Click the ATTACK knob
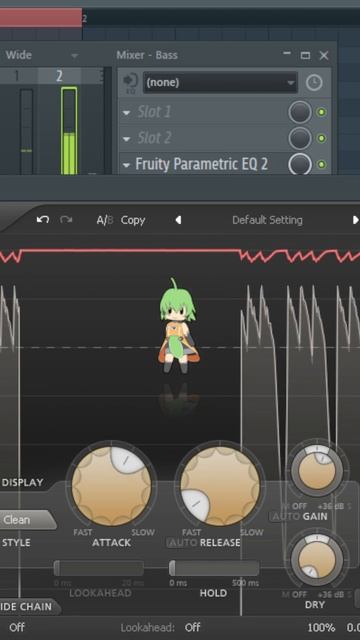The image size is (360, 640). [x=111, y=486]
